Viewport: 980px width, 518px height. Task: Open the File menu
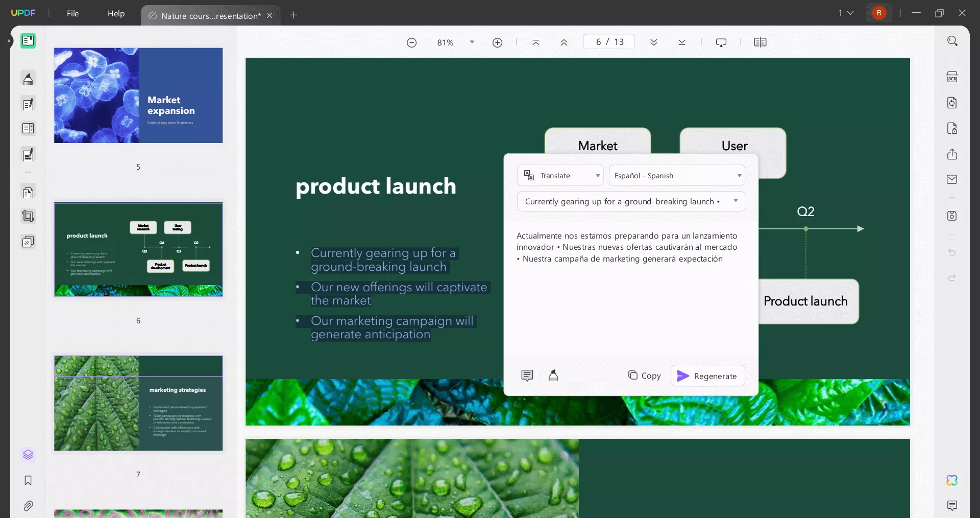(72, 14)
